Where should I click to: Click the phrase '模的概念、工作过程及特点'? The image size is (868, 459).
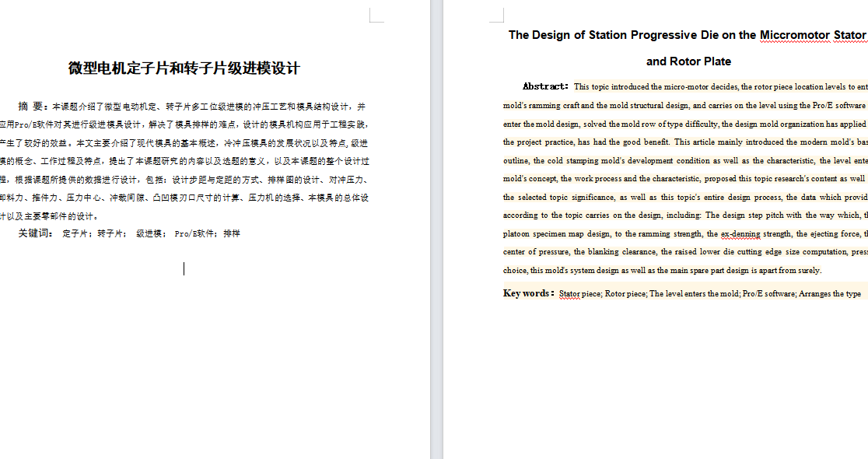[x=51, y=161]
